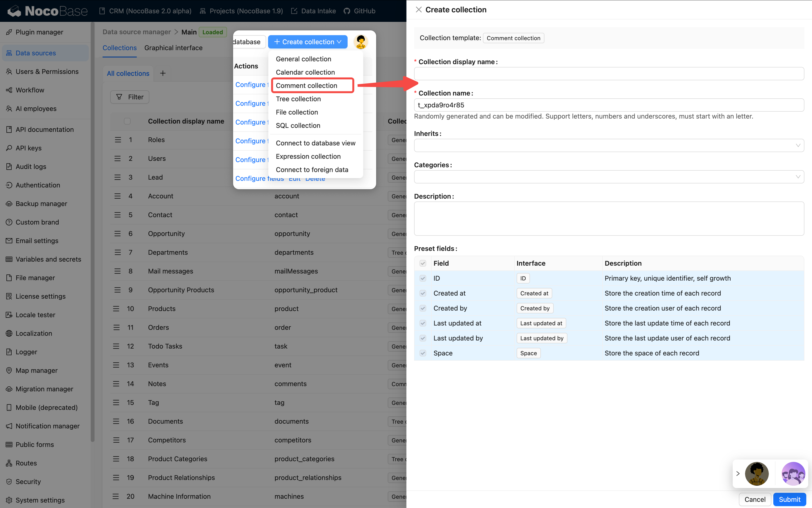The width and height of the screenshot is (812, 508).
Task: Open Workflow from the sidebar icon
Action: pos(9,90)
